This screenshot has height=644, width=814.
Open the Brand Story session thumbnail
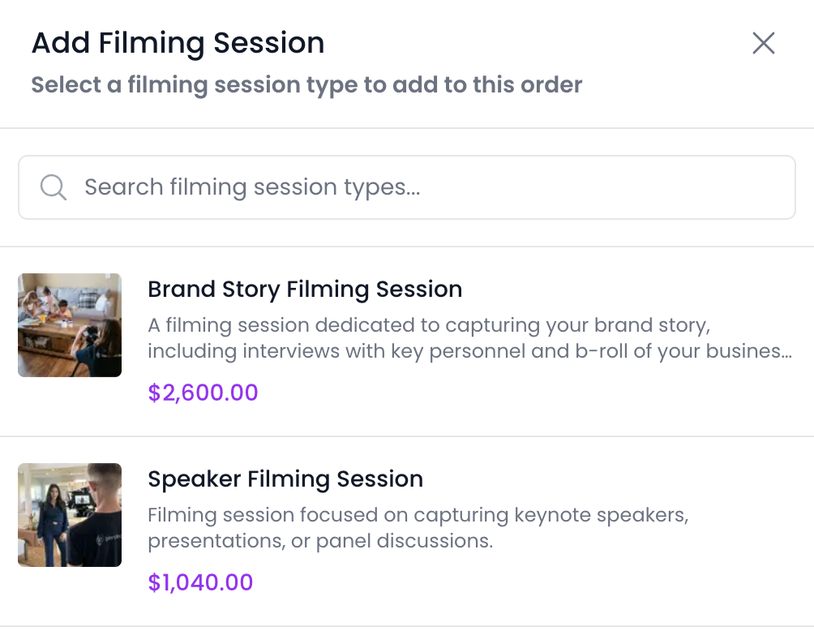[70, 325]
